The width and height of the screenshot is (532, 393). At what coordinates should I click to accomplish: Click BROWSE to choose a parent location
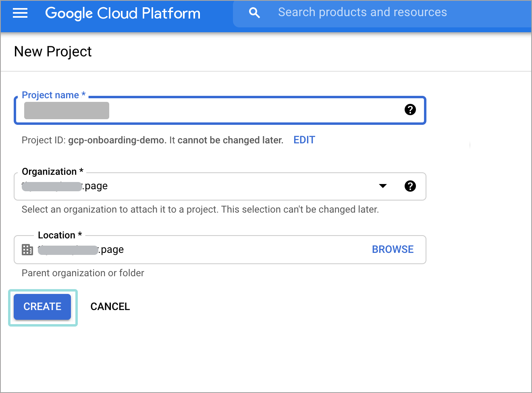(x=393, y=249)
